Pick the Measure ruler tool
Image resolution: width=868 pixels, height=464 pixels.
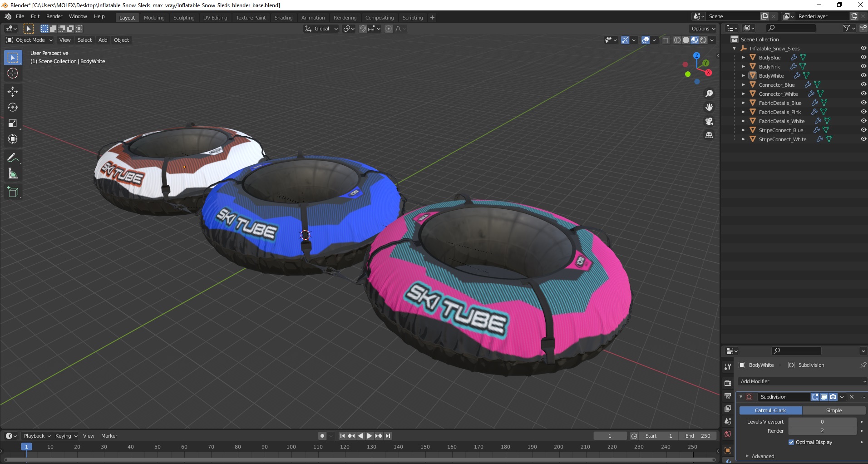pos(13,174)
